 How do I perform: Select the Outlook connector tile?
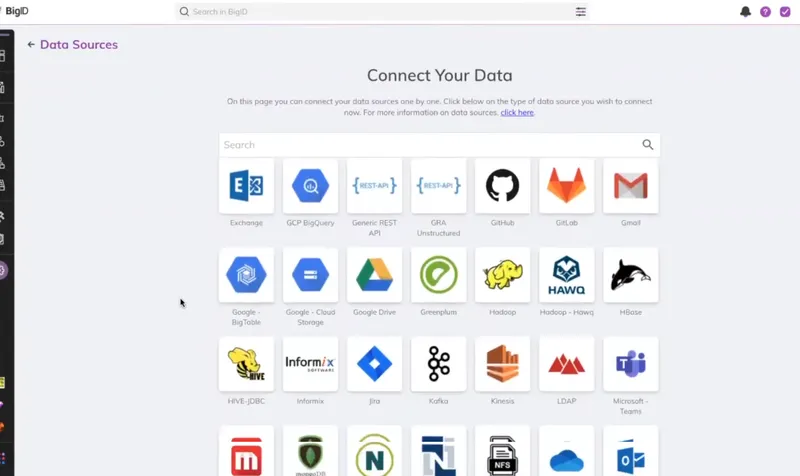point(631,452)
